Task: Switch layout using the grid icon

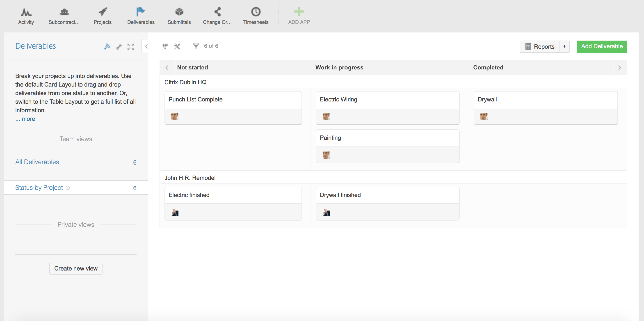Action: [165, 46]
